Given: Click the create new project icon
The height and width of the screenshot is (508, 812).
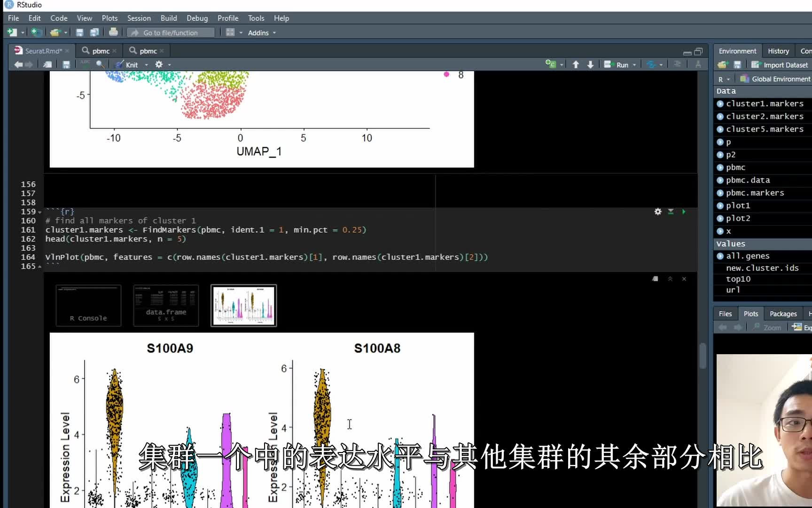Looking at the screenshot, I should [x=36, y=32].
